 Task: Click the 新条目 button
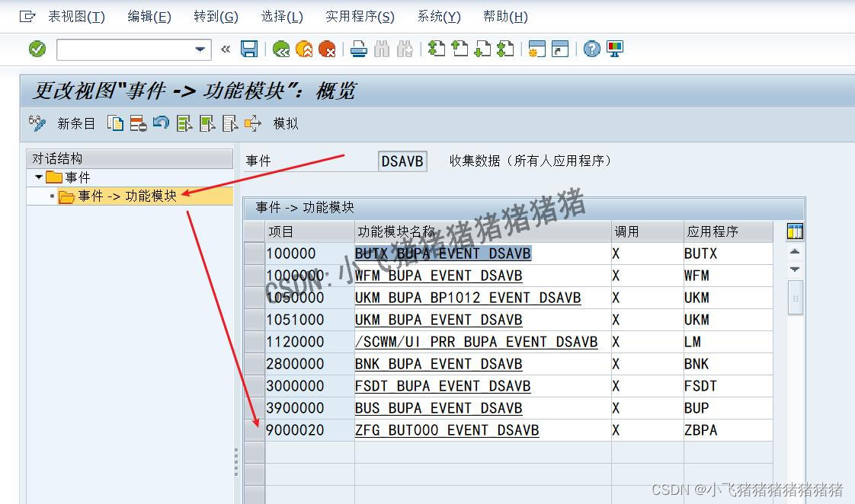click(76, 123)
